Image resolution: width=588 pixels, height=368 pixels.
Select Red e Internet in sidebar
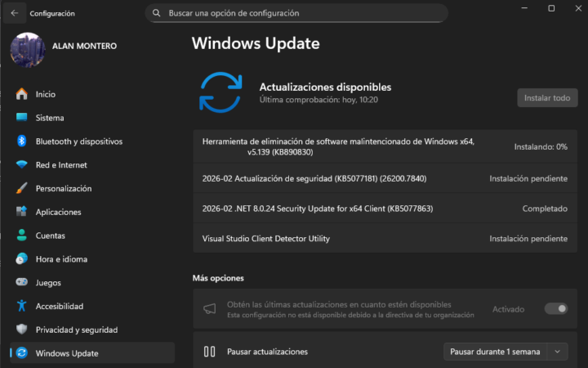pos(92,165)
